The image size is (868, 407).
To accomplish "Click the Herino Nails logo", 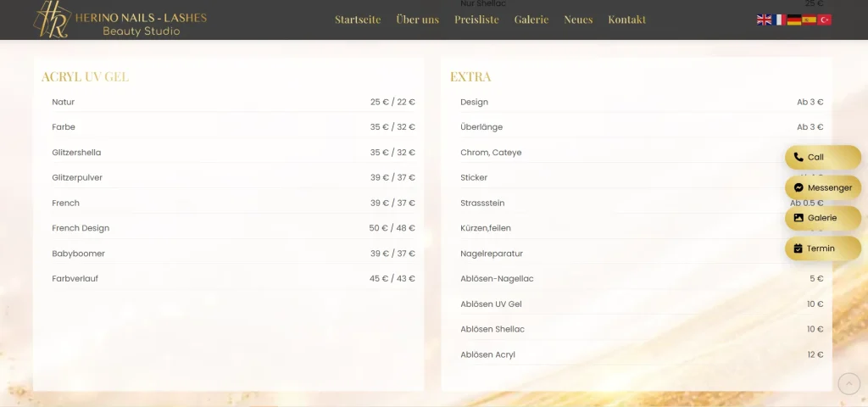I will pyautogui.click(x=119, y=20).
